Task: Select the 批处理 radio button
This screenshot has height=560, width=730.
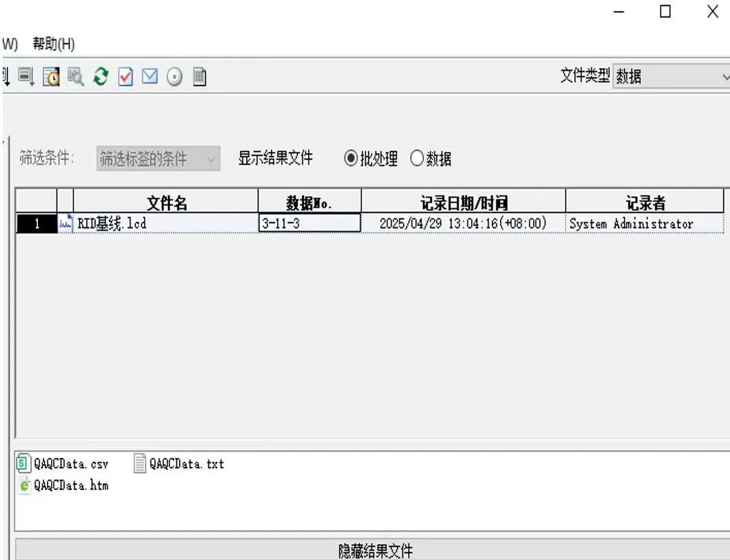Action: (x=351, y=159)
